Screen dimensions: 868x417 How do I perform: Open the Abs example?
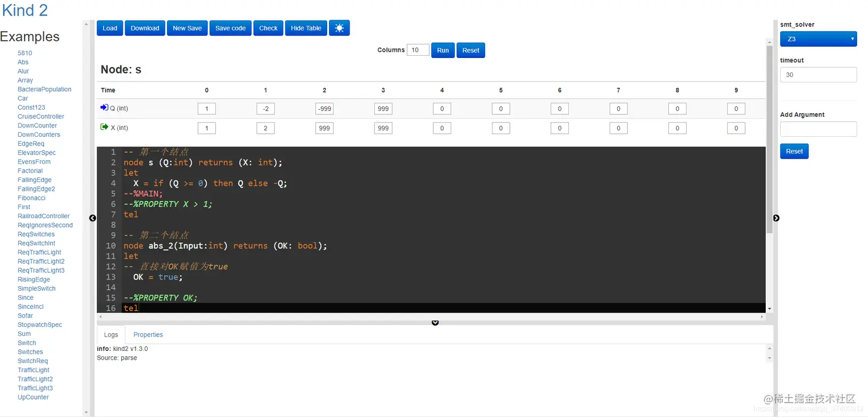pos(23,62)
